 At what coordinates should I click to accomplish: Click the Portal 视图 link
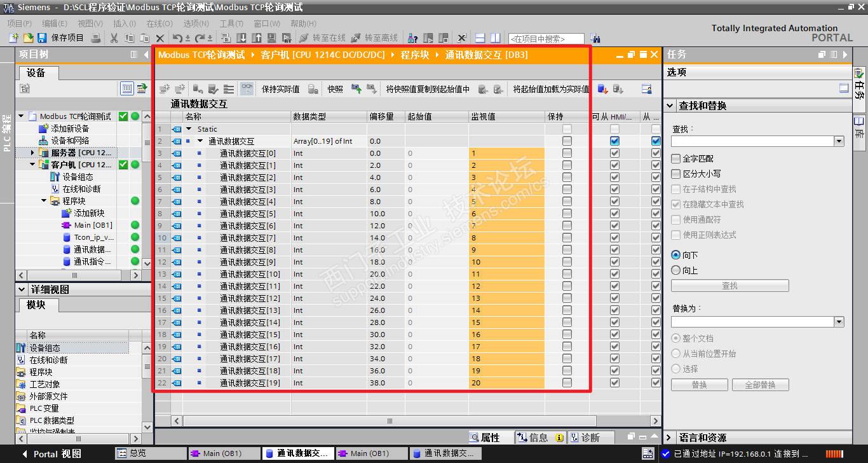tap(57, 454)
